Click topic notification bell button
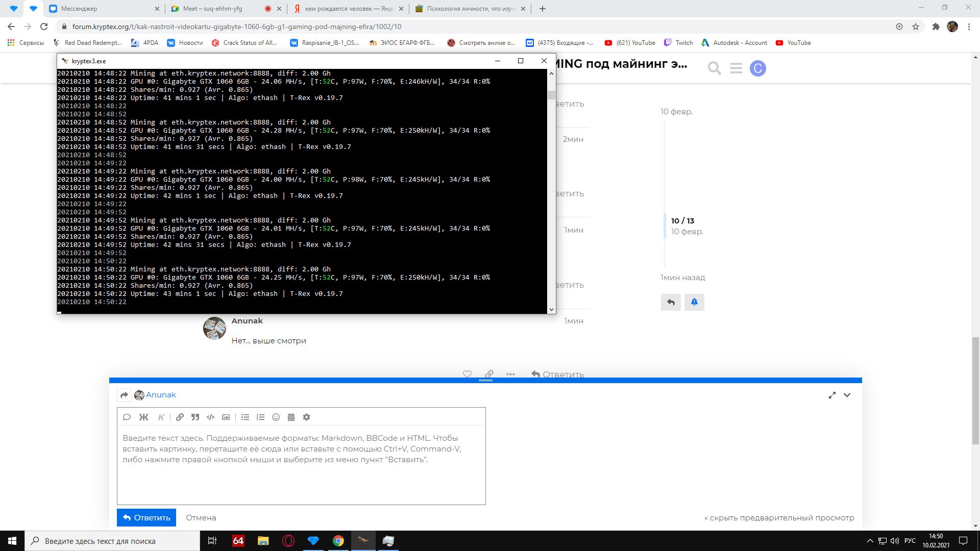The height and width of the screenshot is (551, 980). tap(694, 302)
